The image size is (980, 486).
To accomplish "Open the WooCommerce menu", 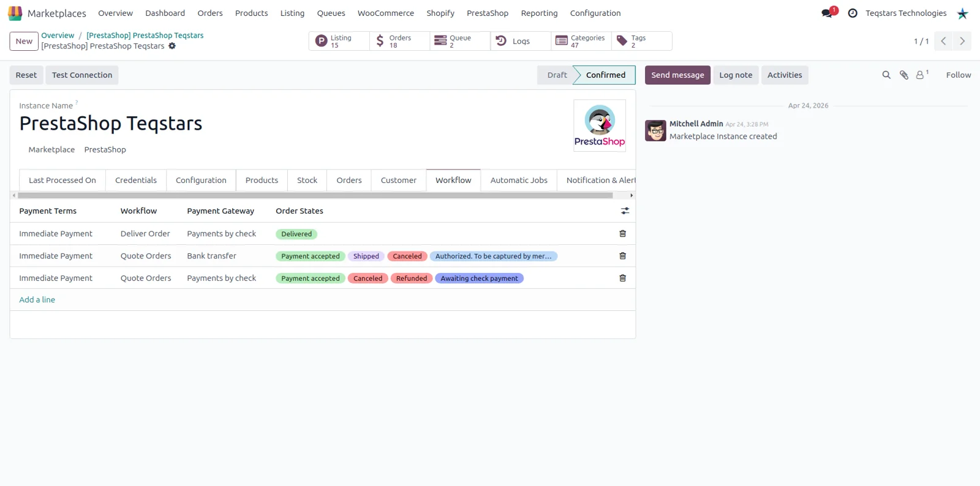I will 386,13.
